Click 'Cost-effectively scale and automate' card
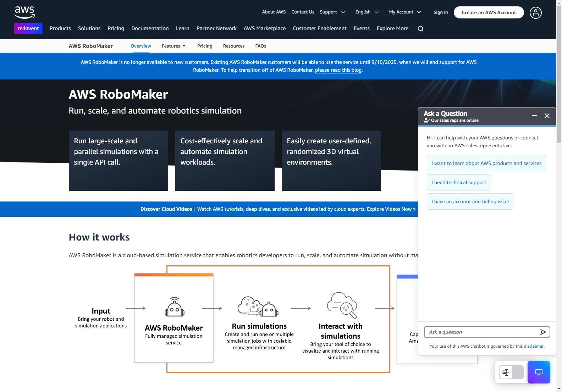 [225, 161]
